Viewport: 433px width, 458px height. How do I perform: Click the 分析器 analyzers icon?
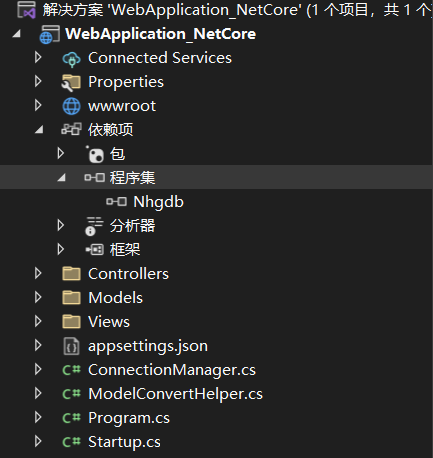[94, 226]
